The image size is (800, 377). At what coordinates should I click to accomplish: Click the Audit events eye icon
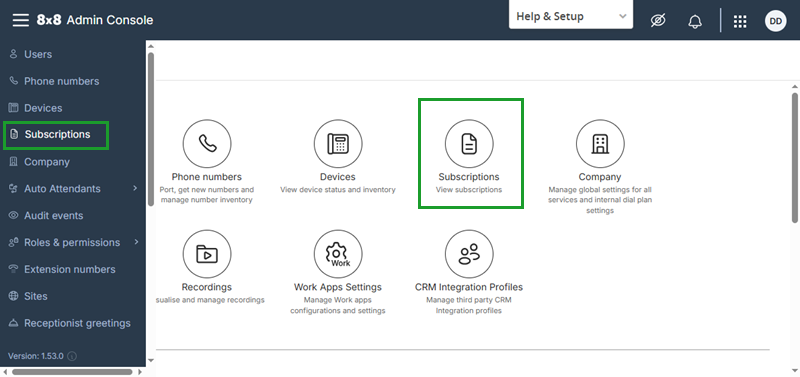(x=14, y=215)
